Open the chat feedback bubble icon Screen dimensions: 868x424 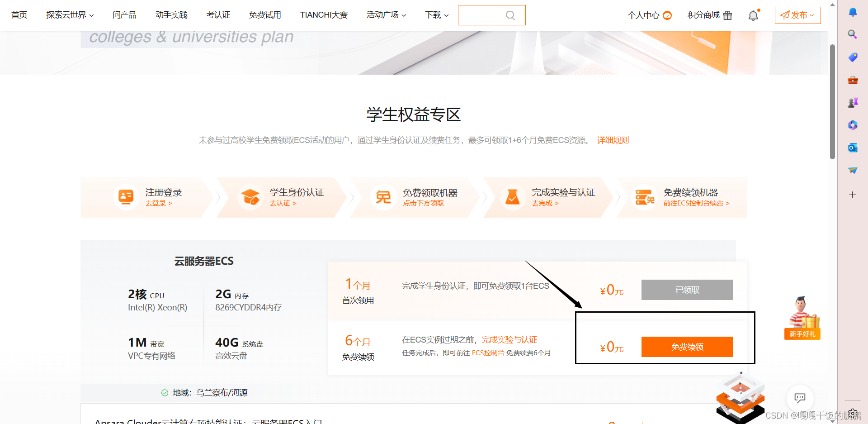(x=800, y=398)
